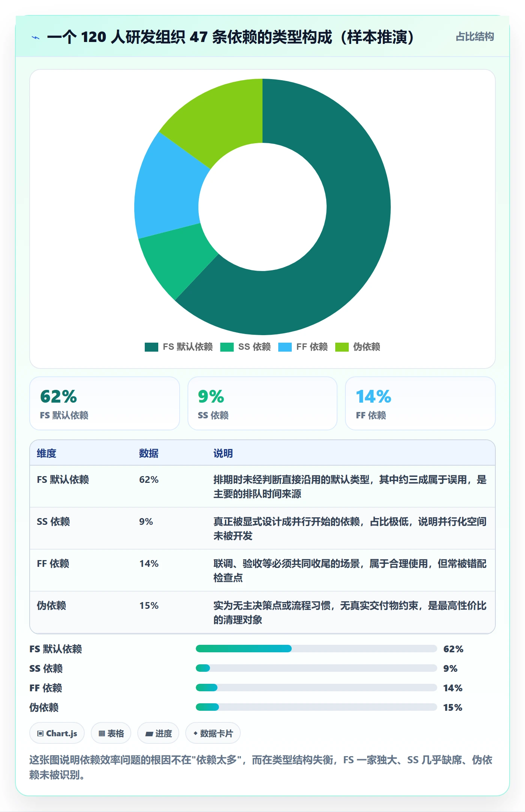Click the 维度 table column header

[x=46, y=453]
